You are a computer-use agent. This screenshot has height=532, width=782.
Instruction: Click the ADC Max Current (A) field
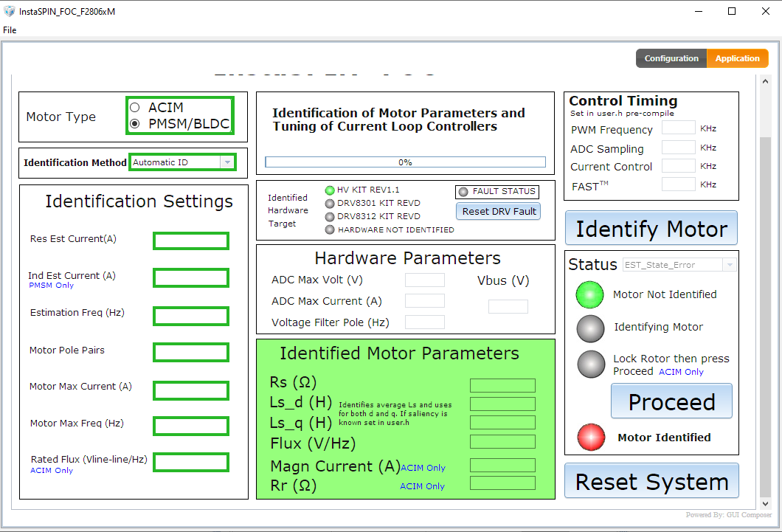pos(424,300)
